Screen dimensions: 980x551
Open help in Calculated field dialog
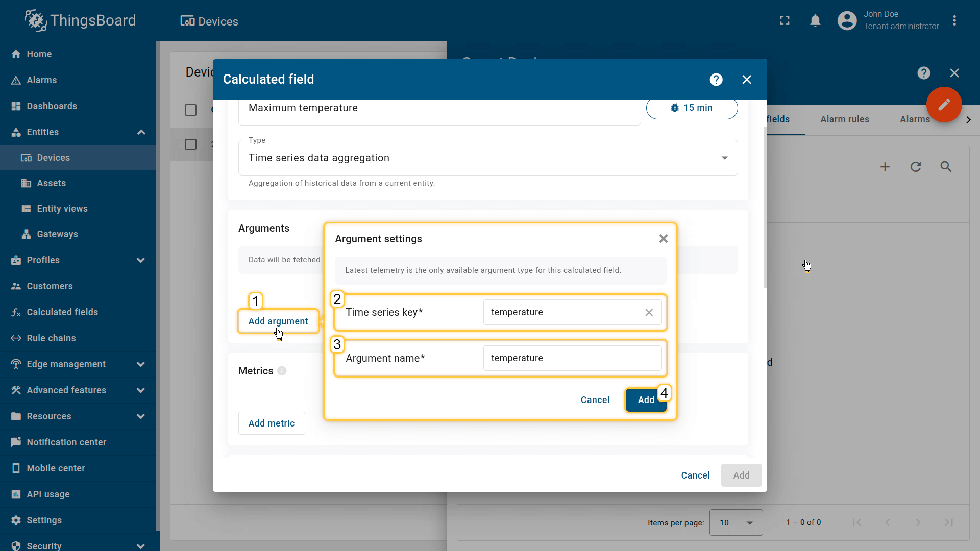click(x=716, y=80)
